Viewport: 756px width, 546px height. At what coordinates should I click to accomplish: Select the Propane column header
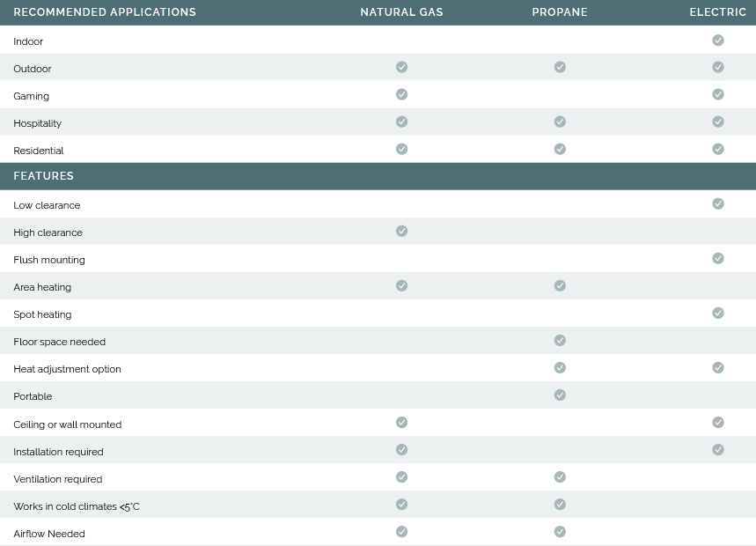tap(560, 12)
